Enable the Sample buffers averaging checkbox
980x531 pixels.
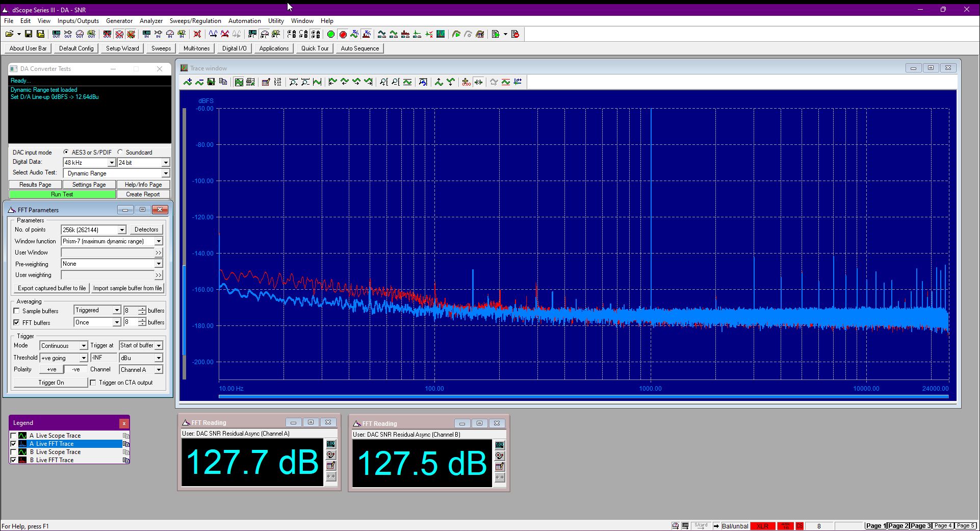pyautogui.click(x=16, y=311)
